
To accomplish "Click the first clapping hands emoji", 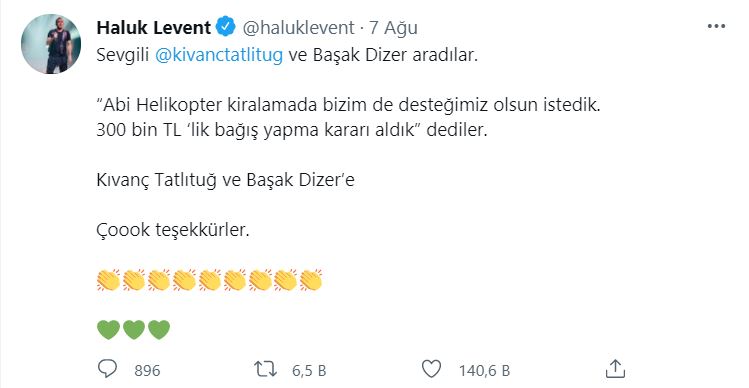I will pyautogui.click(x=108, y=280).
